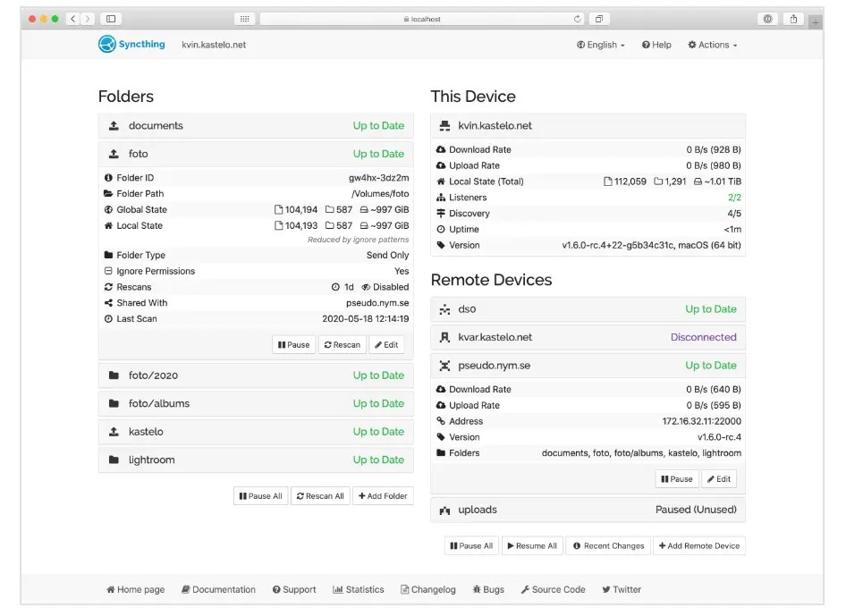Pause the pseudo.nym.se remote device
This screenshot has width=846, height=616.
click(x=677, y=479)
